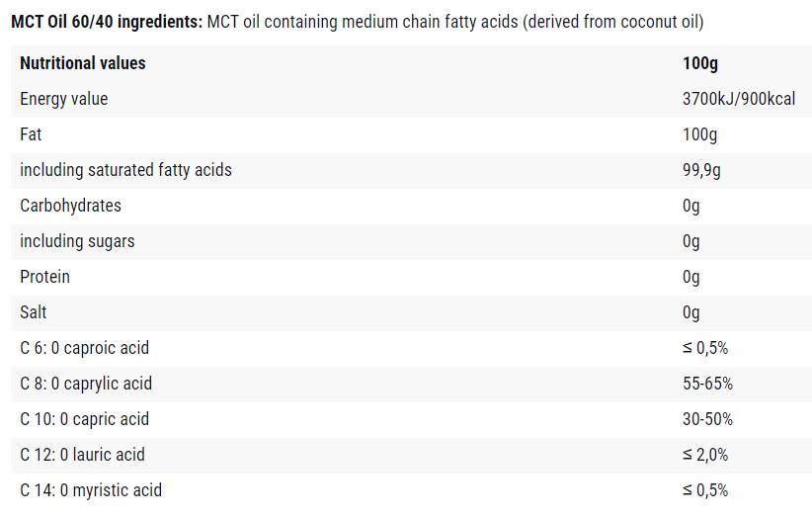The image size is (812, 519).
Task: Select the "Protein" row label
Action: (44, 277)
